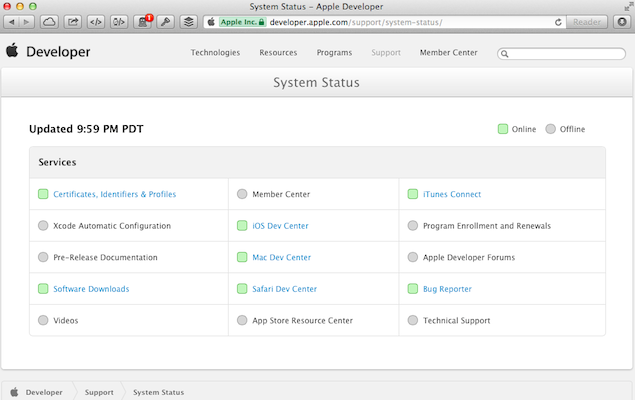Click the "Apple Developer Forums" text
Screen dimensions: 635x400
[x=469, y=257]
